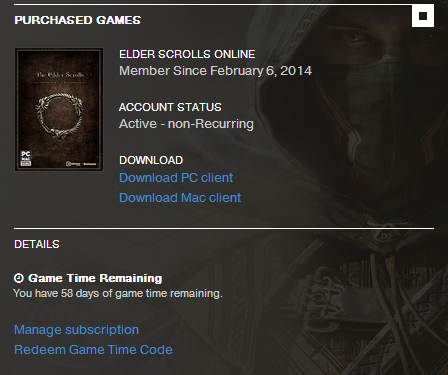
Task: Click the ouroboros emblem on the game cover
Action: pos(59,117)
